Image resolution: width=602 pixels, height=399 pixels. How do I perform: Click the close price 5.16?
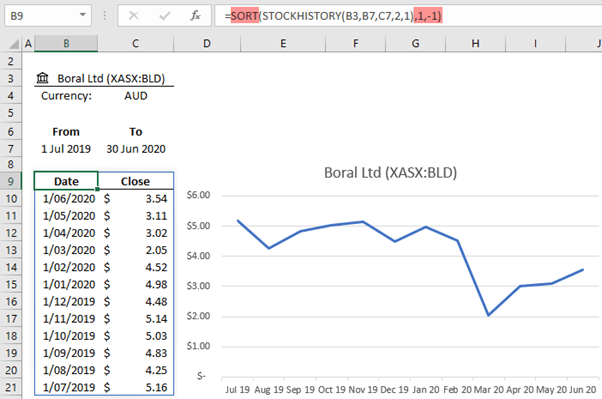coord(136,387)
